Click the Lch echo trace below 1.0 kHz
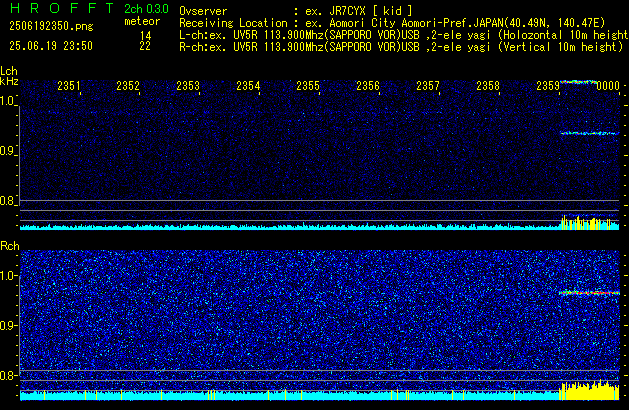Screen dimensions: 629x410 [x=589, y=133]
